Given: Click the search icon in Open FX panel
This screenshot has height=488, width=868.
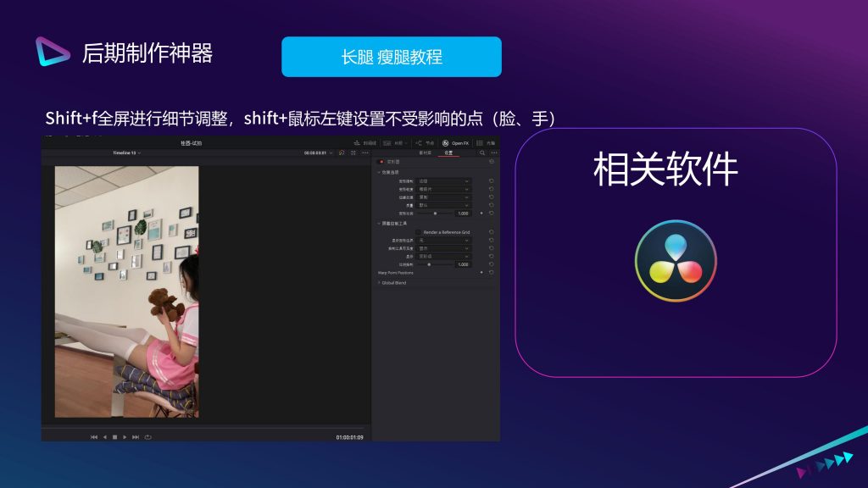Looking at the screenshot, I should [482, 152].
